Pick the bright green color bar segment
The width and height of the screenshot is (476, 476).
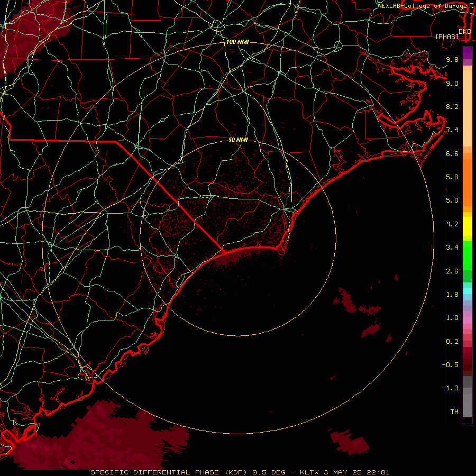click(467, 255)
